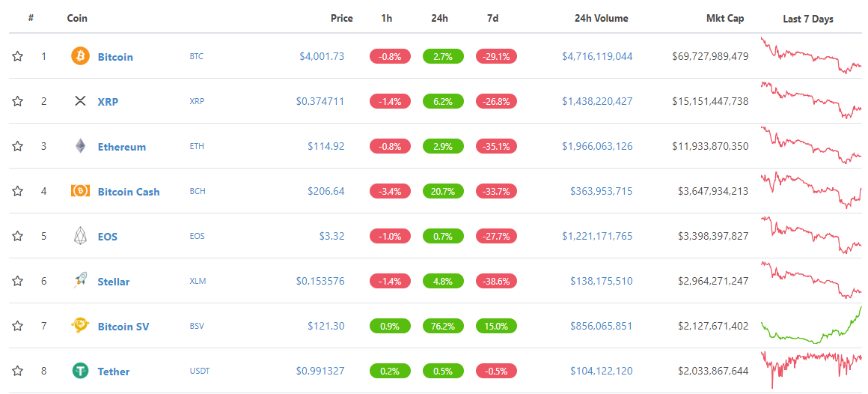
Task: Sort by the Coin column header
Action: click(x=77, y=18)
